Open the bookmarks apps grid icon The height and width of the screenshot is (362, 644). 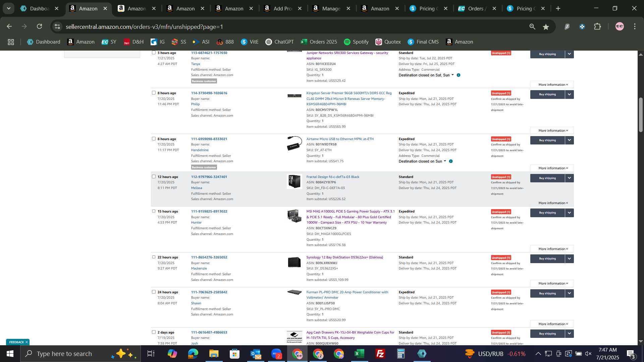[11, 42]
